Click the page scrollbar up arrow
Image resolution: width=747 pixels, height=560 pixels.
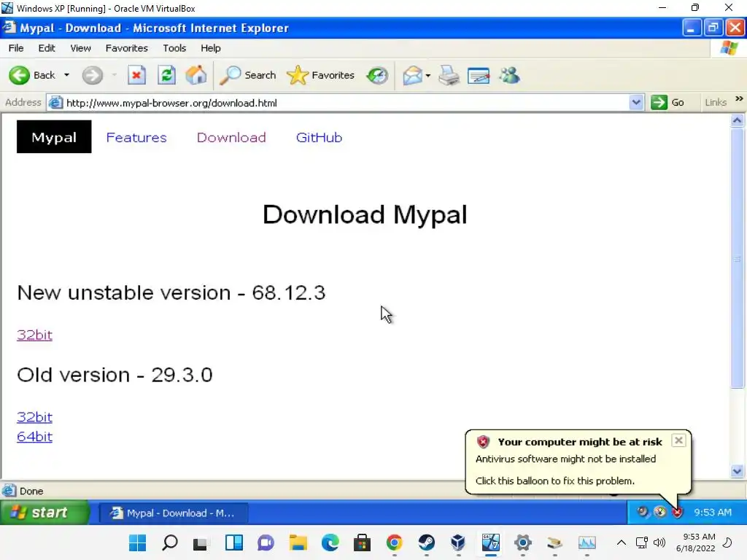[x=737, y=120]
